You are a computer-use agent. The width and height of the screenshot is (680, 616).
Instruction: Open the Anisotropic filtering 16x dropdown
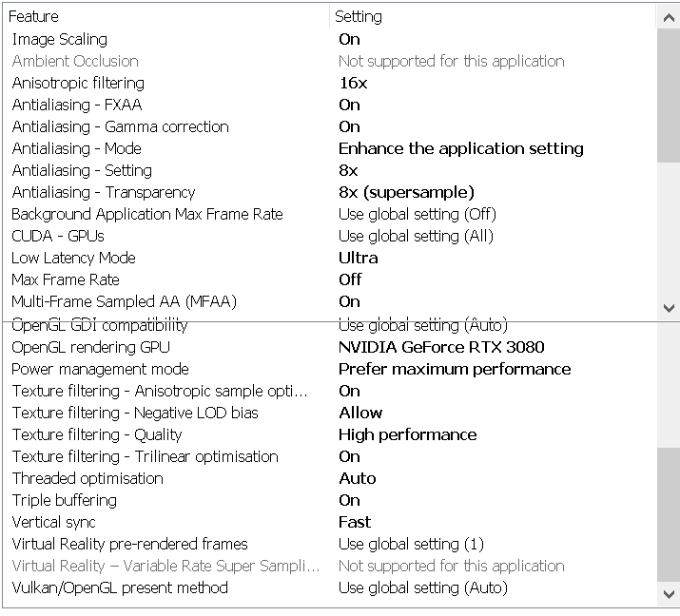point(353,83)
